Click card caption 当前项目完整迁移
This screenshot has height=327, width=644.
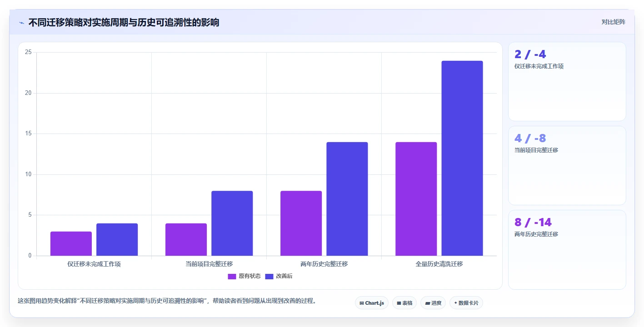pyautogui.click(x=536, y=150)
